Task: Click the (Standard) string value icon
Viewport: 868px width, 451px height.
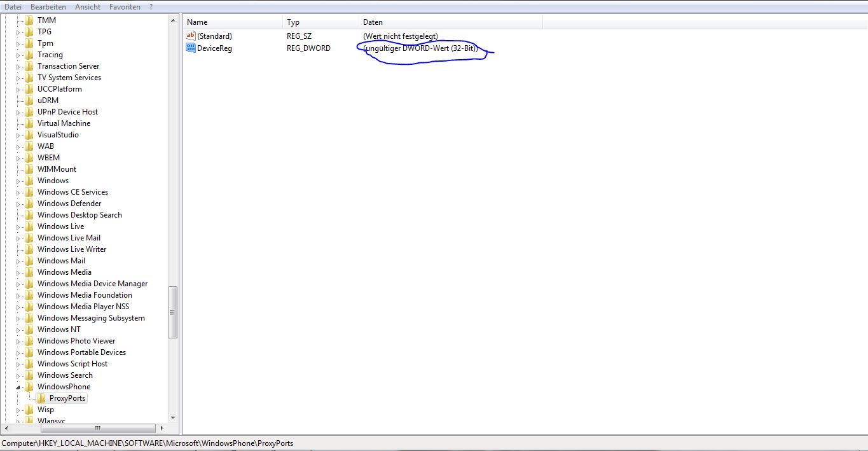Action: [191, 36]
